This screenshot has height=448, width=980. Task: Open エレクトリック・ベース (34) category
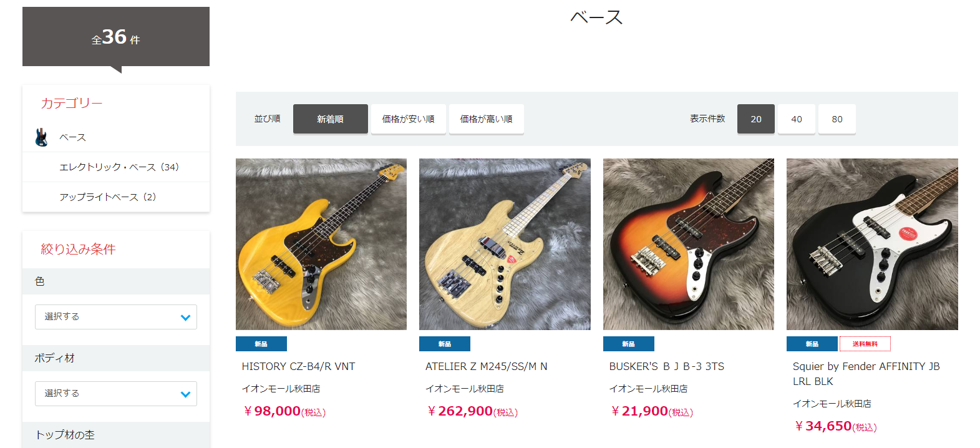[x=119, y=167]
